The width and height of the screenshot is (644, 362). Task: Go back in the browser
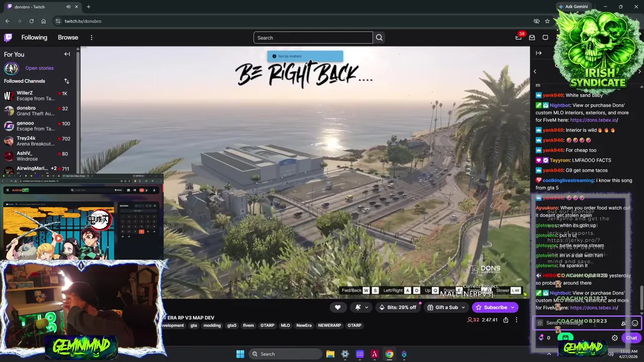[x=7, y=21]
